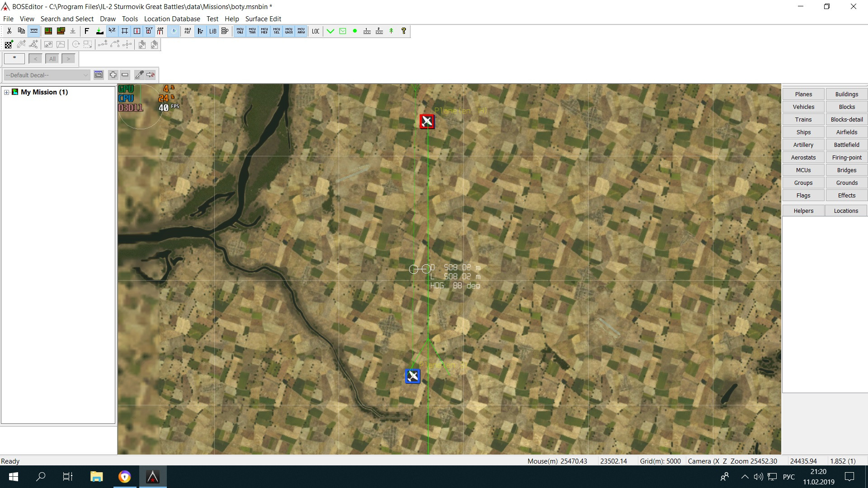Open the Planes object category
This screenshot has height=488, width=868.
tap(803, 94)
